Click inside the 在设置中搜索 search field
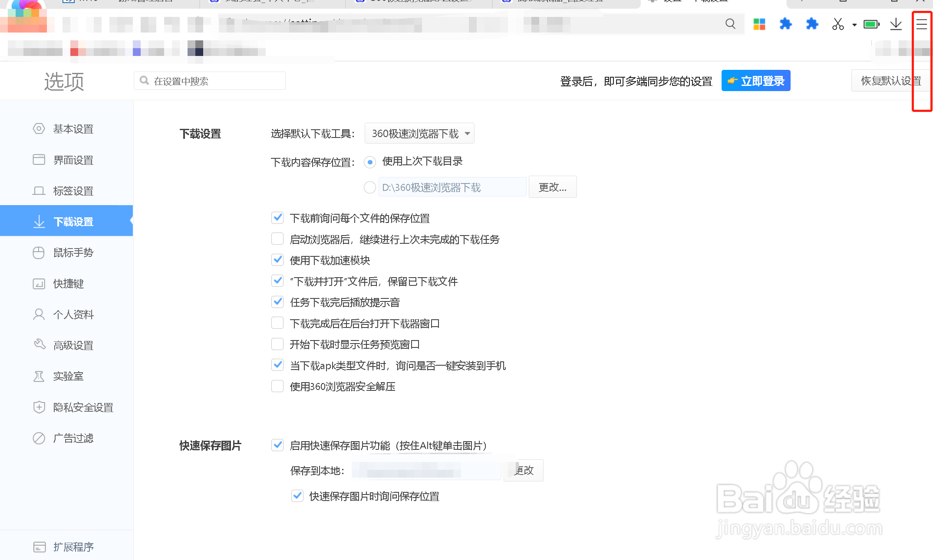933x560 pixels. point(210,81)
